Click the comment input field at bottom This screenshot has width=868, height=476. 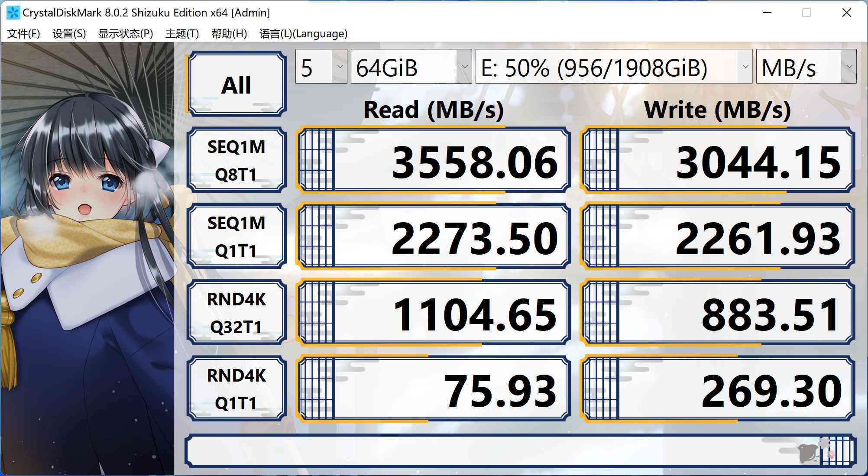[x=520, y=451]
